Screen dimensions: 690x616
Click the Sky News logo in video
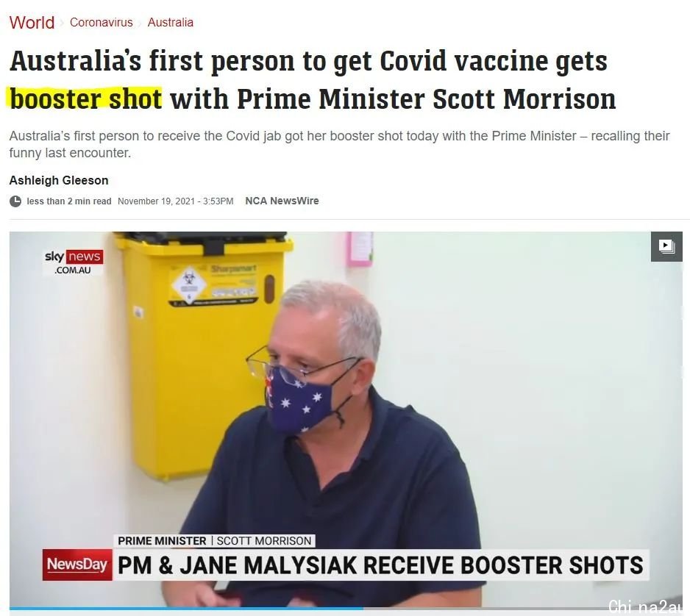[x=74, y=262]
